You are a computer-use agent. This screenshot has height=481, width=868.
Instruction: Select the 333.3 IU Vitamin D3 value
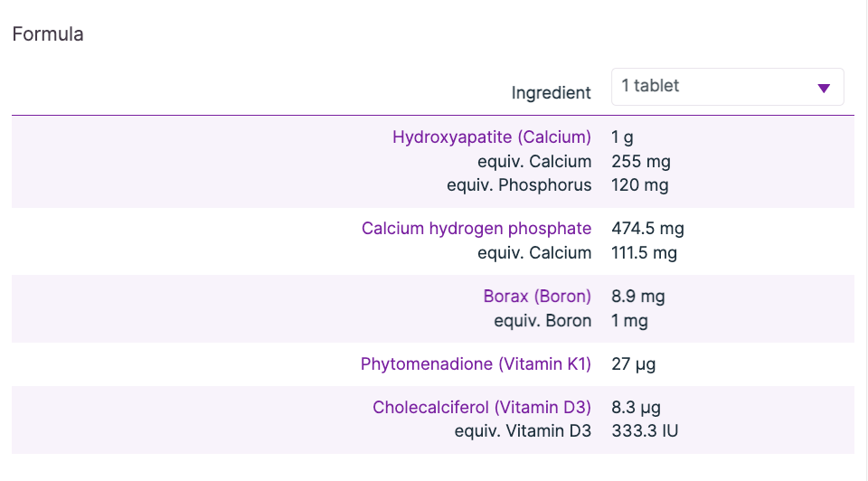pyautogui.click(x=645, y=431)
